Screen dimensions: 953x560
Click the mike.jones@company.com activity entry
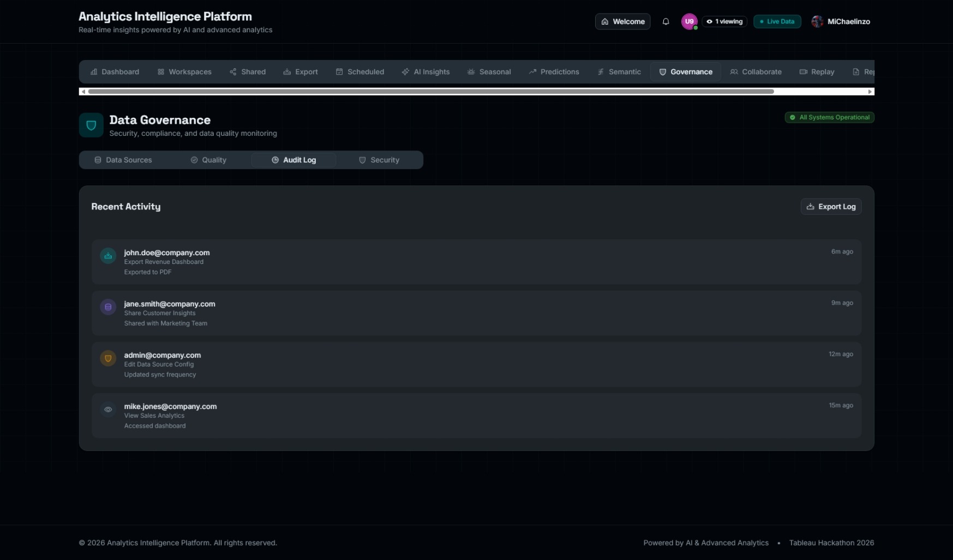coord(477,416)
